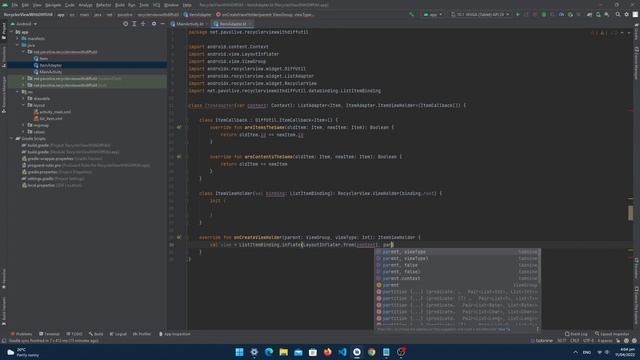Choose 'parent, viewType' first completion suggestion
This screenshot has height=360, width=640.
click(457, 252)
